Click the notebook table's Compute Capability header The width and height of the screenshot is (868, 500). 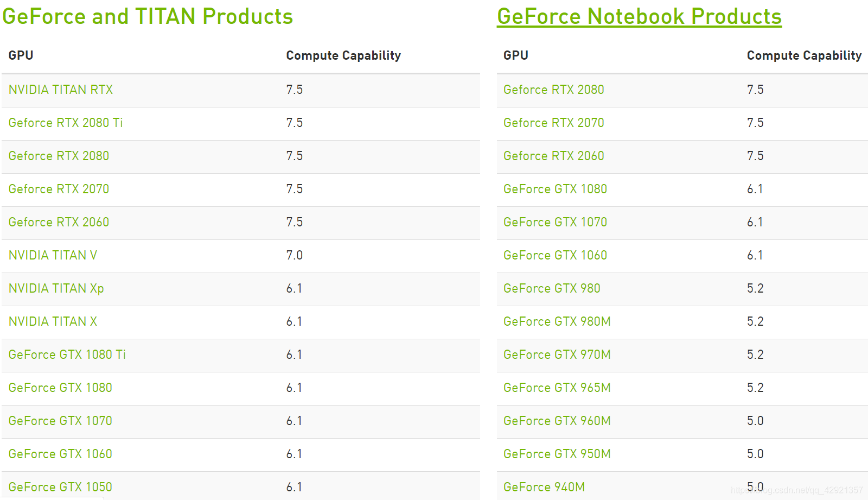click(x=804, y=55)
